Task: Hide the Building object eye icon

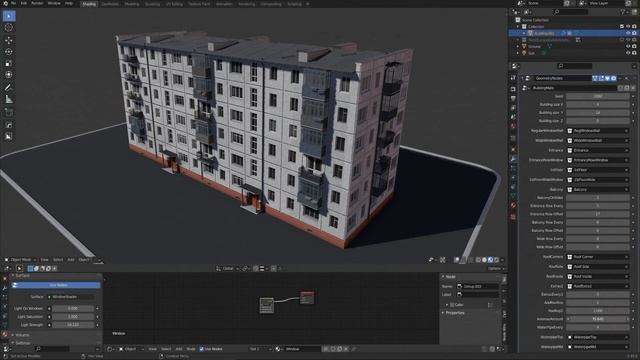Action: (x=628, y=33)
